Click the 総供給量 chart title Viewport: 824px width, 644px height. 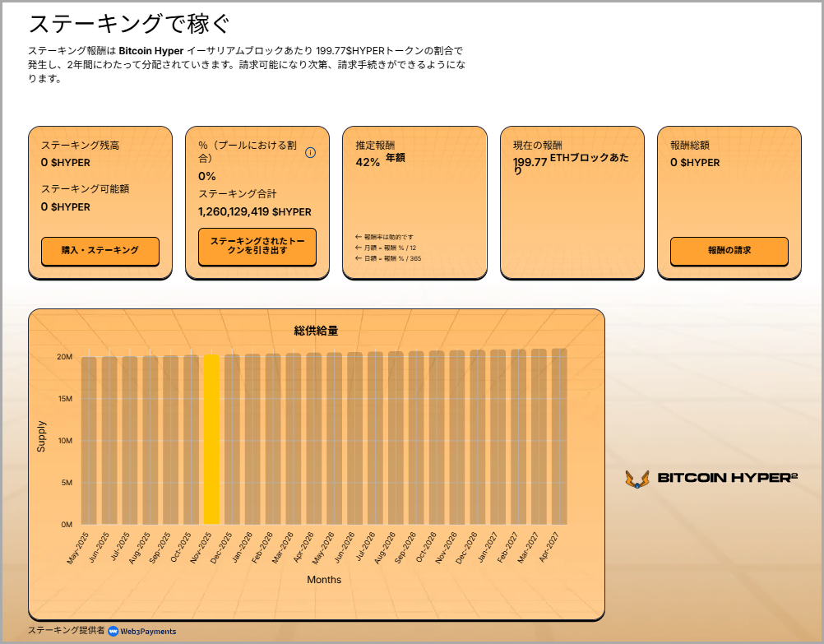pos(316,331)
